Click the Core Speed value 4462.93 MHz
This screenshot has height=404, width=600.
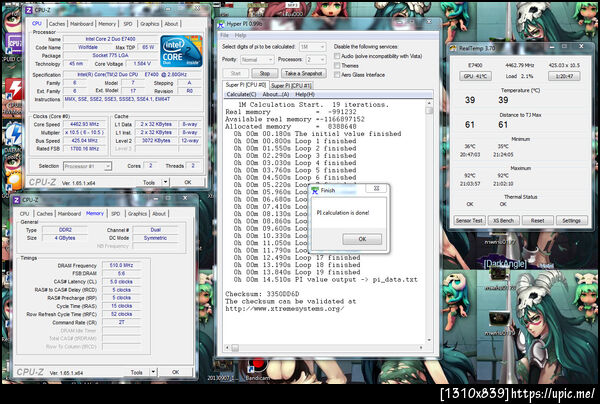click(85, 124)
